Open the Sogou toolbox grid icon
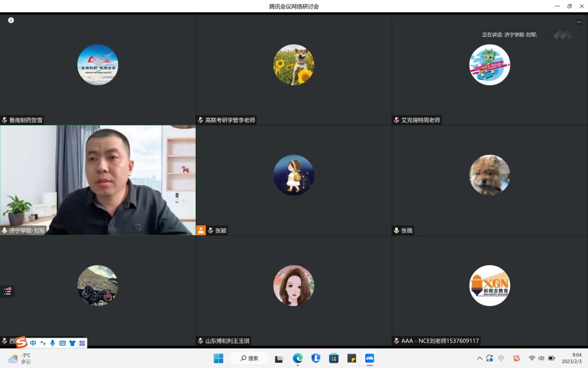The width and height of the screenshot is (588, 368). point(82,343)
